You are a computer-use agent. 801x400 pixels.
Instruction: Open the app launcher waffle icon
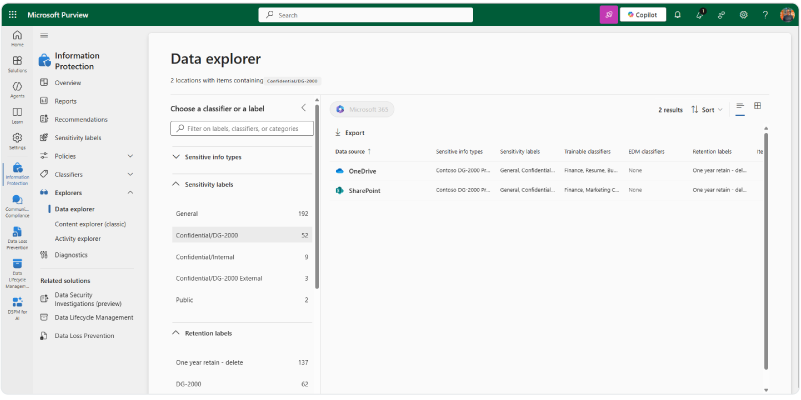(15, 15)
